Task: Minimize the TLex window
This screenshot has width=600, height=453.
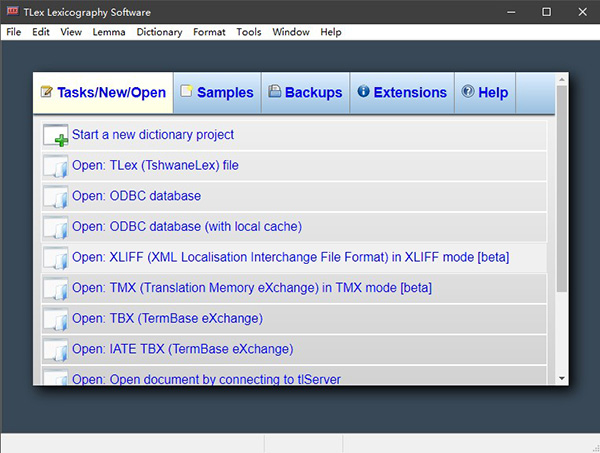Action: point(511,12)
